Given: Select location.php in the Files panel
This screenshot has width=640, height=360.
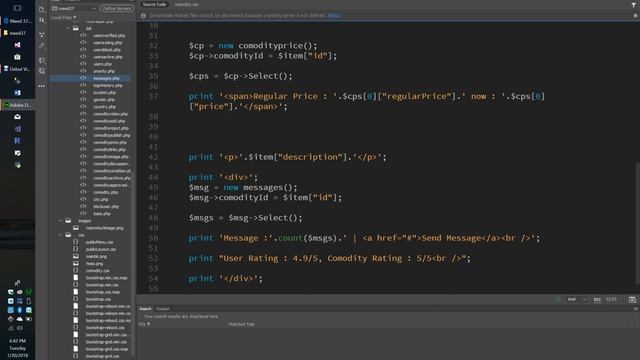Looking at the screenshot, I should pos(104,93).
